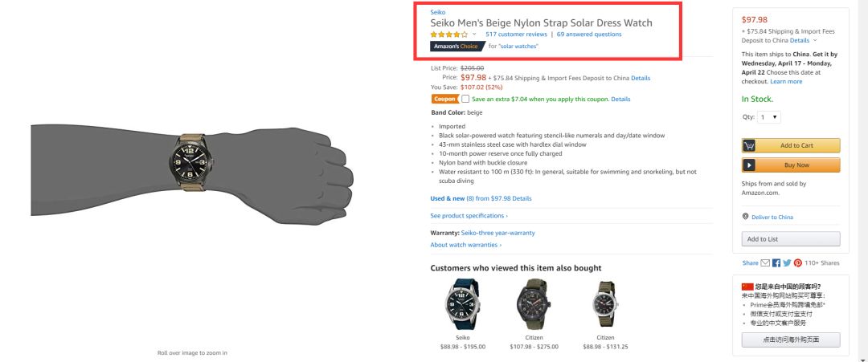Click the Add to List button
Screen dimensions: 868x362
click(x=791, y=239)
